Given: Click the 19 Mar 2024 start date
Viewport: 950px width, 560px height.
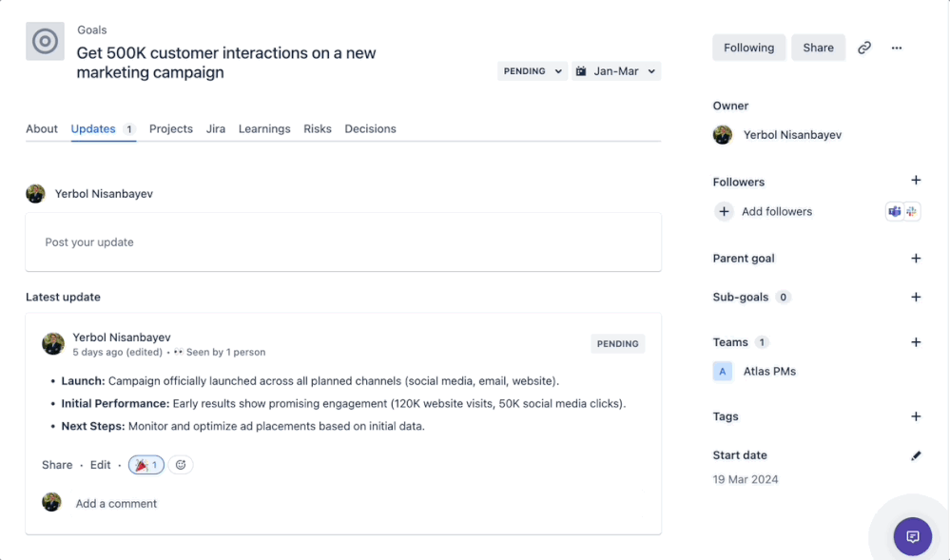Looking at the screenshot, I should coord(746,479).
